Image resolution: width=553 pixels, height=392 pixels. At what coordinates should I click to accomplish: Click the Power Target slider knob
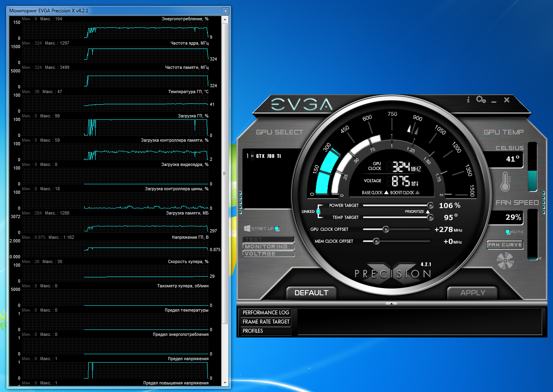coord(430,205)
